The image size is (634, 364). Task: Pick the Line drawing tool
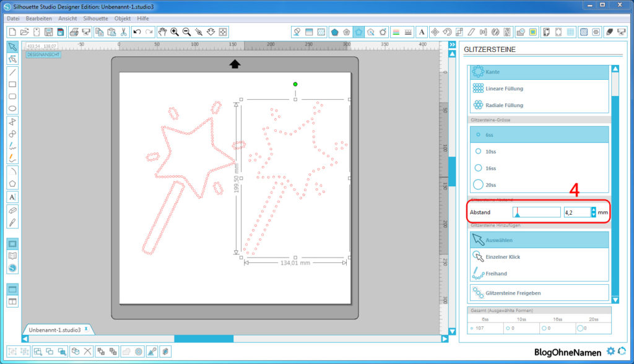12,72
